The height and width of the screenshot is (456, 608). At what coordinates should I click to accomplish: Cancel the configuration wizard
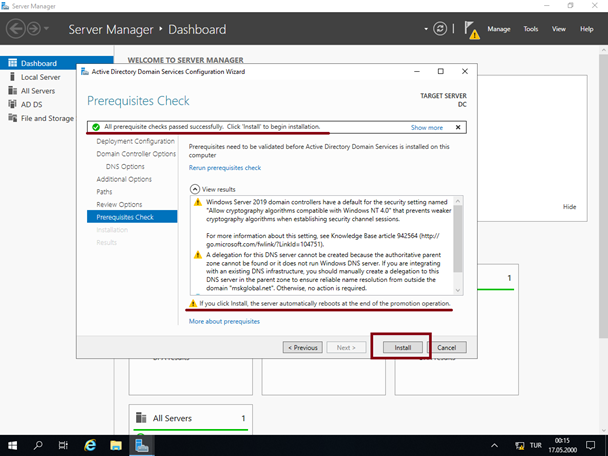(447, 347)
